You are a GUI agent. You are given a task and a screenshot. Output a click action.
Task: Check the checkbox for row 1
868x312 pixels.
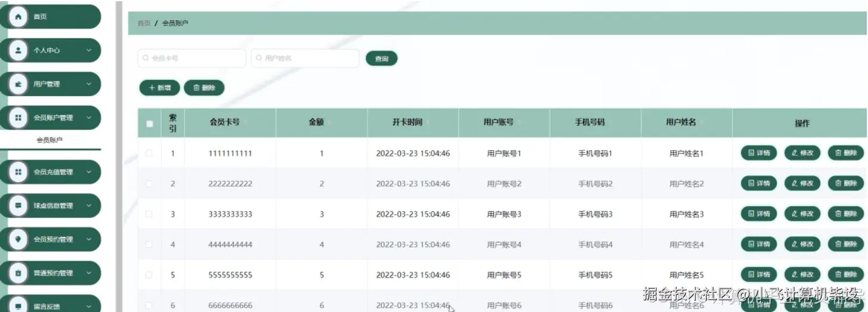click(x=149, y=154)
